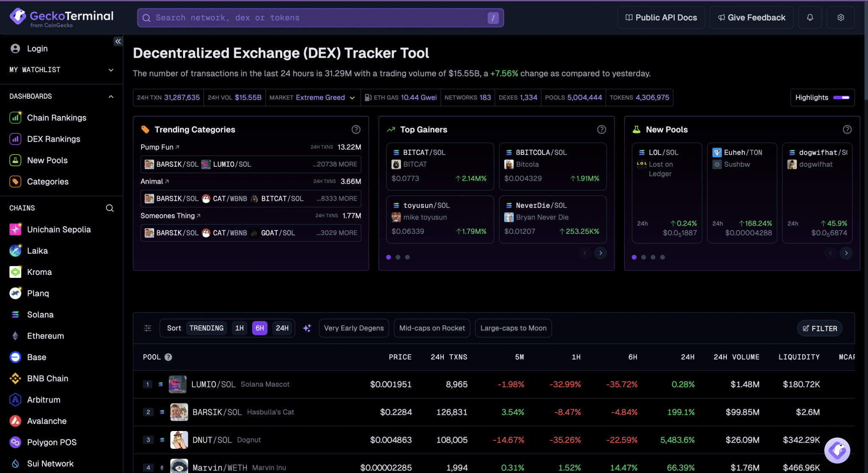The height and width of the screenshot is (473, 868).
Task: Open Public API Docs
Action: click(661, 17)
